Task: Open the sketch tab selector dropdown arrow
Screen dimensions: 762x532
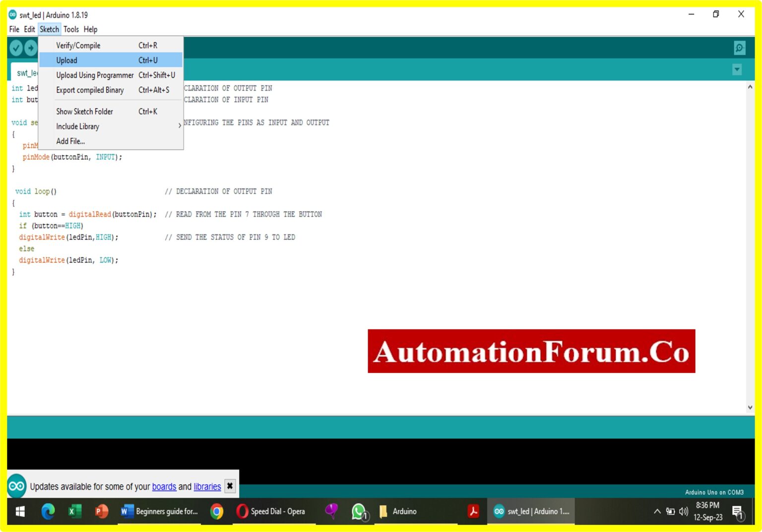Action: pyautogui.click(x=737, y=69)
